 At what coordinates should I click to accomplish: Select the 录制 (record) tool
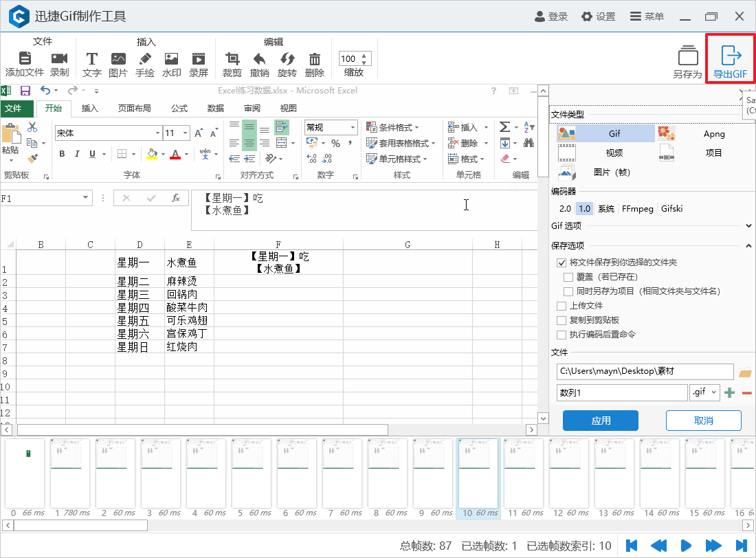pos(58,58)
